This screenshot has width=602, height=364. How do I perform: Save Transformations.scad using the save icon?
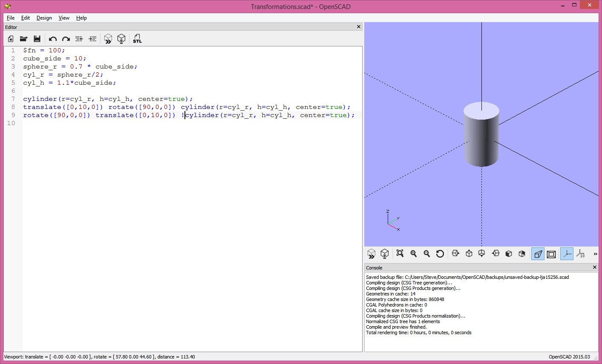tap(37, 39)
